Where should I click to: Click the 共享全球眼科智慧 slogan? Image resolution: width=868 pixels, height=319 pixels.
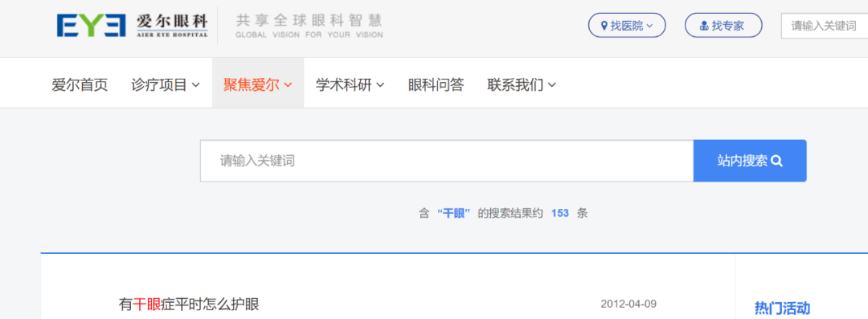pos(309,21)
